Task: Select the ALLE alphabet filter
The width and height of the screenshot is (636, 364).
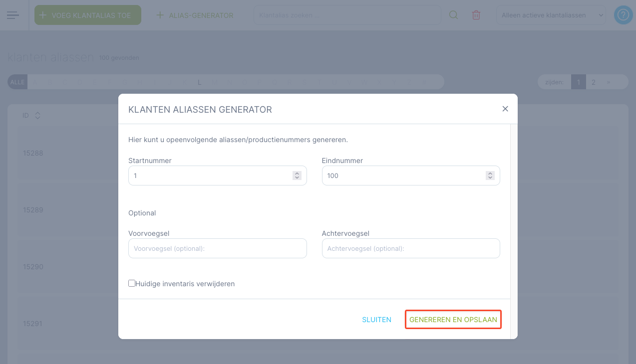Action: coord(17,82)
